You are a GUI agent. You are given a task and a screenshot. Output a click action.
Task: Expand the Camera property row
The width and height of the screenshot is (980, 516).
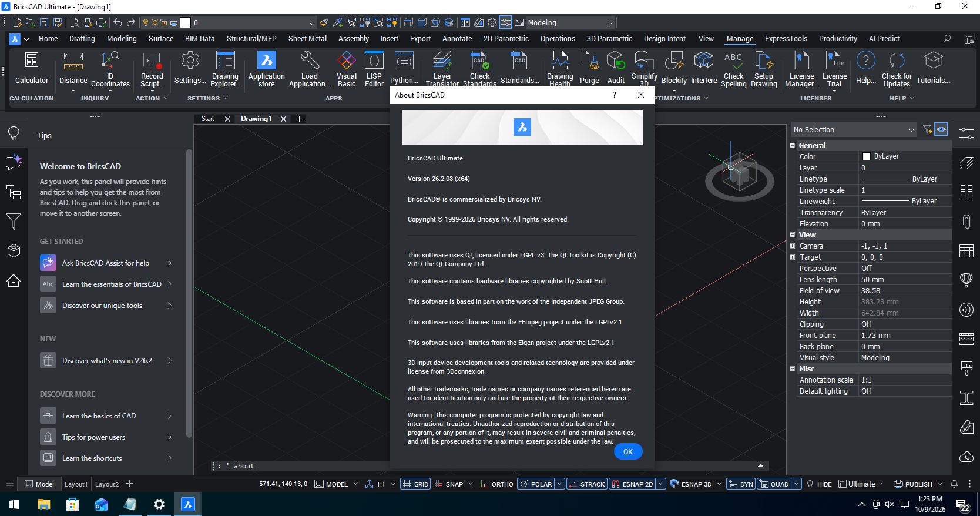tap(792, 246)
